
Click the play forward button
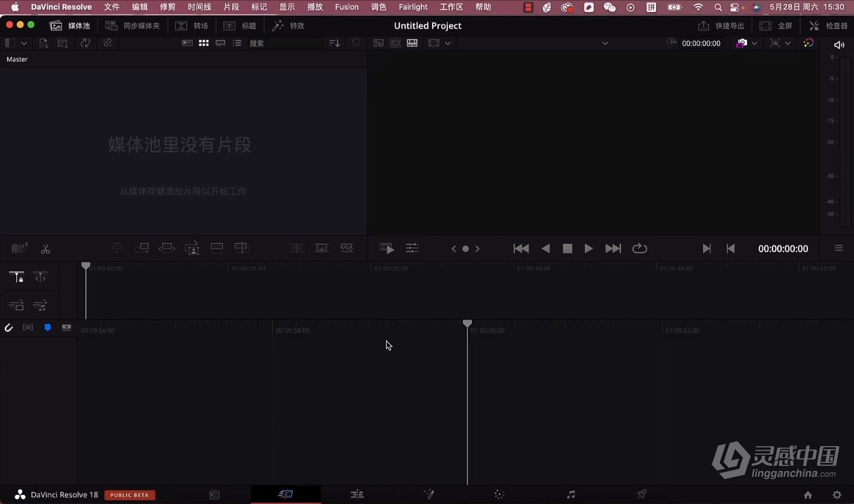(x=588, y=249)
